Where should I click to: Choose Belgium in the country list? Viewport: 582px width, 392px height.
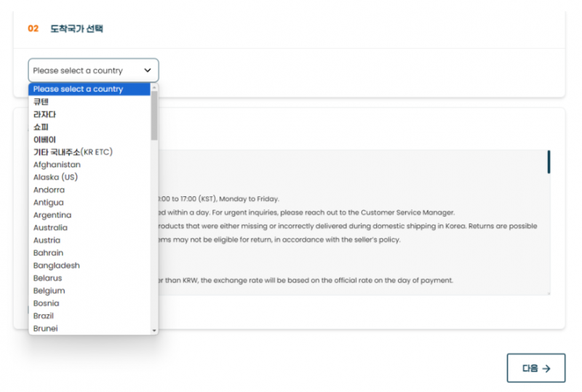click(x=89, y=291)
